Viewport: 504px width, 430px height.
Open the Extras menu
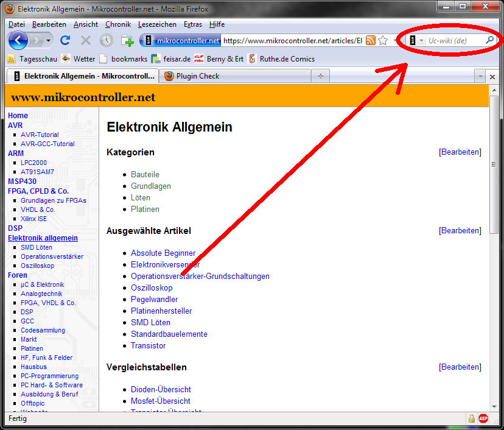[x=193, y=24]
